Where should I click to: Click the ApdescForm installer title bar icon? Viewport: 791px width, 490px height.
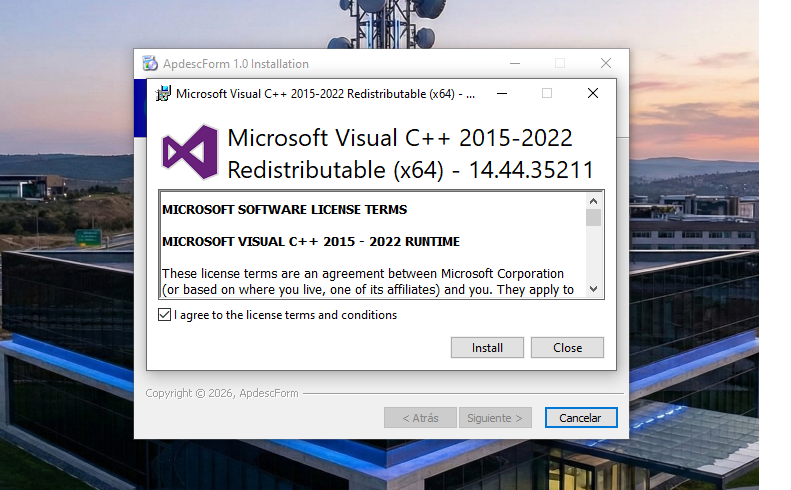pyautogui.click(x=150, y=64)
